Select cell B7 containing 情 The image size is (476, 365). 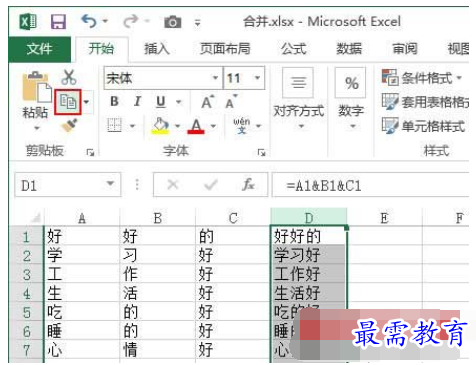[x=157, y=350]
